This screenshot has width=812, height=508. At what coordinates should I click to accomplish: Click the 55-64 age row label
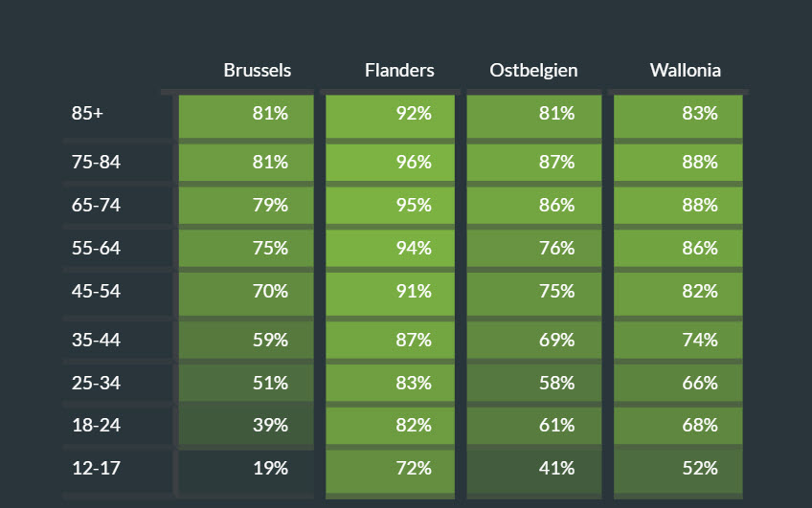point(96,248)
